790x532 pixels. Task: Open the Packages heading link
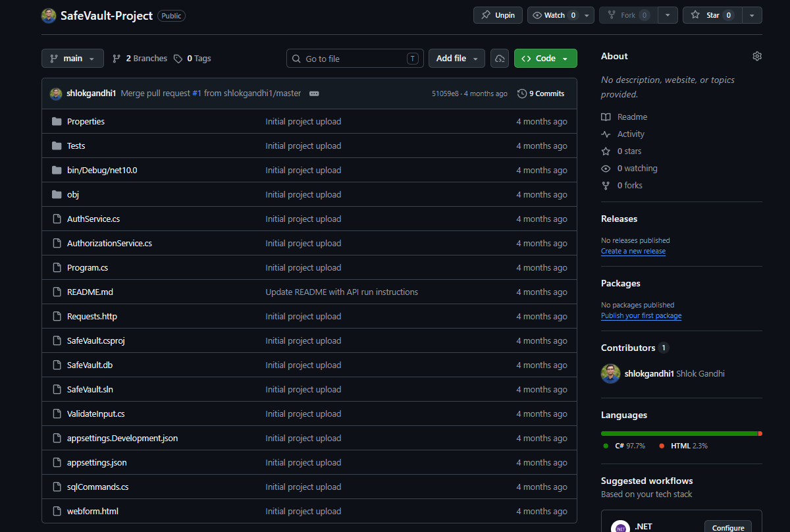pyautogui.click(x=621, y=283)
